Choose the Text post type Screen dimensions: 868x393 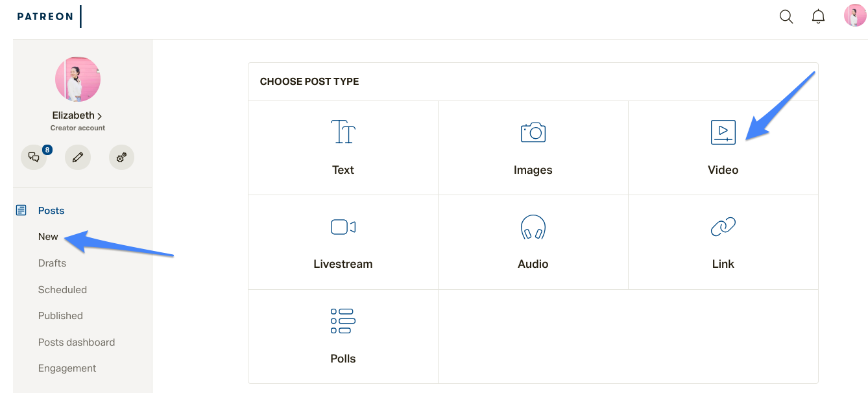tap(343, 148)
